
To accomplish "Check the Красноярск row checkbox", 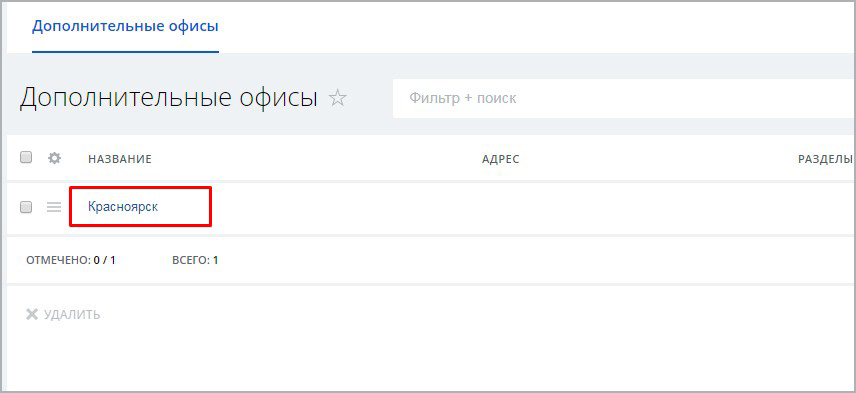I will point(26,207).
